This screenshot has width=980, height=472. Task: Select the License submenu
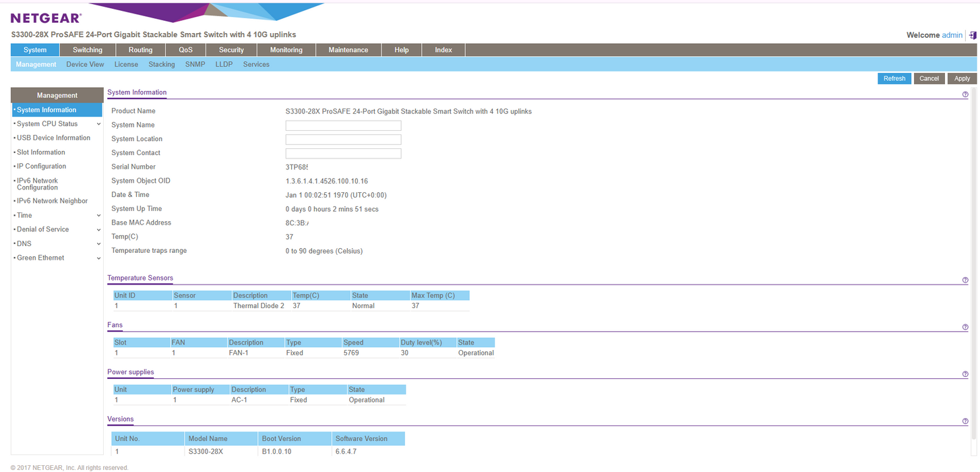click(126, 65)
